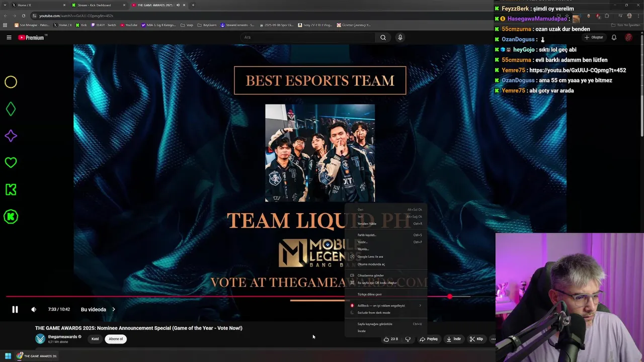Open 'TEASY - Twitch' bookmark
The image size is (644, 362).
pyautogui.click(x=104, y=25)
